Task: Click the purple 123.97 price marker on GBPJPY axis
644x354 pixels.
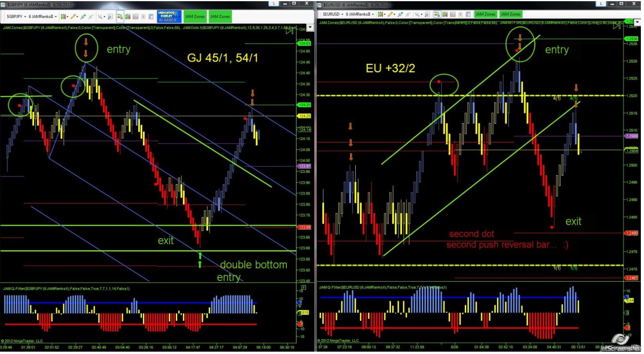Action: point(304,166)
